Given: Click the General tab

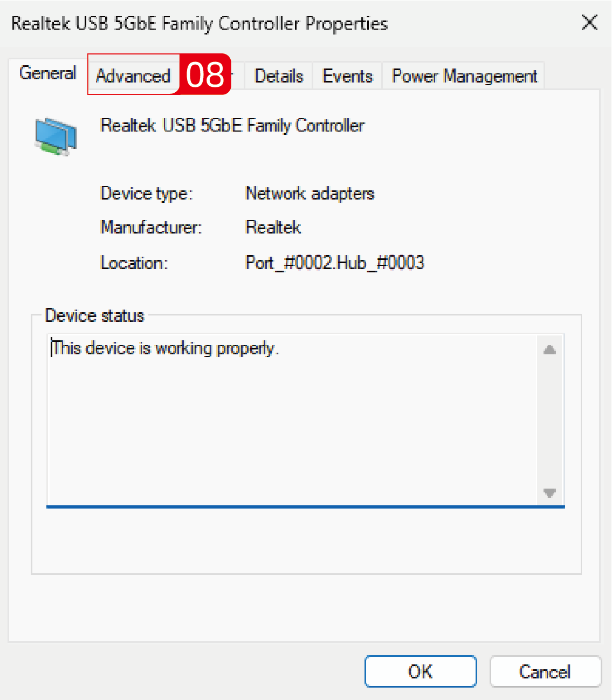Looking at the screenshot, I should point(47,73).
